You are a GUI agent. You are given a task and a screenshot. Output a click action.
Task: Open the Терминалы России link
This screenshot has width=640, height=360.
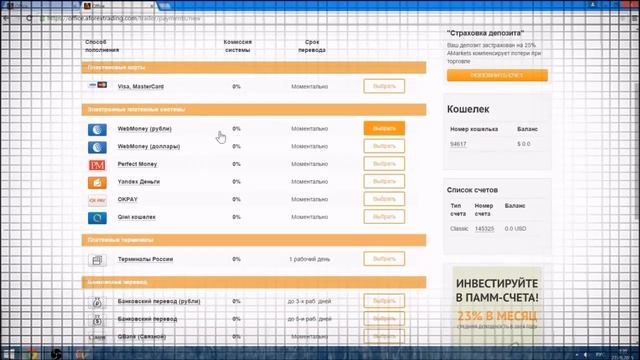click(145, 259)
